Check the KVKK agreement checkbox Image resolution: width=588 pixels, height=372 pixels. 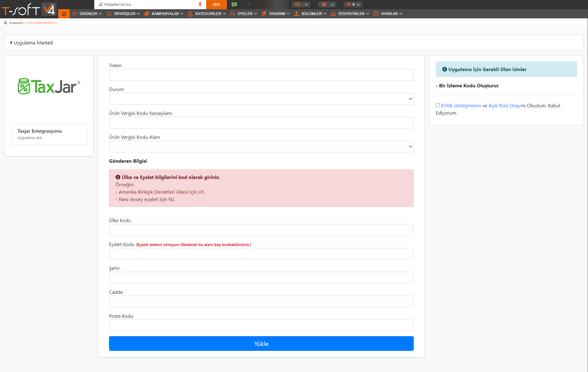click(438, 105)
